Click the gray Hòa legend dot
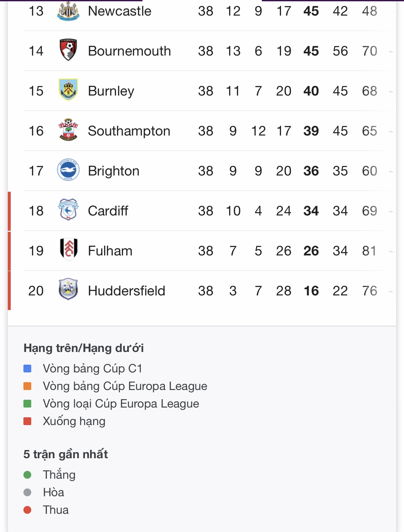Image resolution: width=404 pixels, height=532 pixels. coord(28,492)
